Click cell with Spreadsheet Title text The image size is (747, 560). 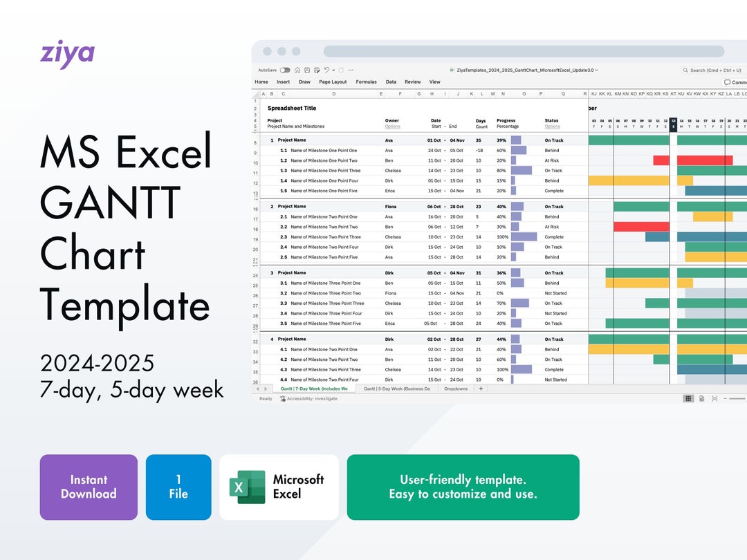(290, 108)
